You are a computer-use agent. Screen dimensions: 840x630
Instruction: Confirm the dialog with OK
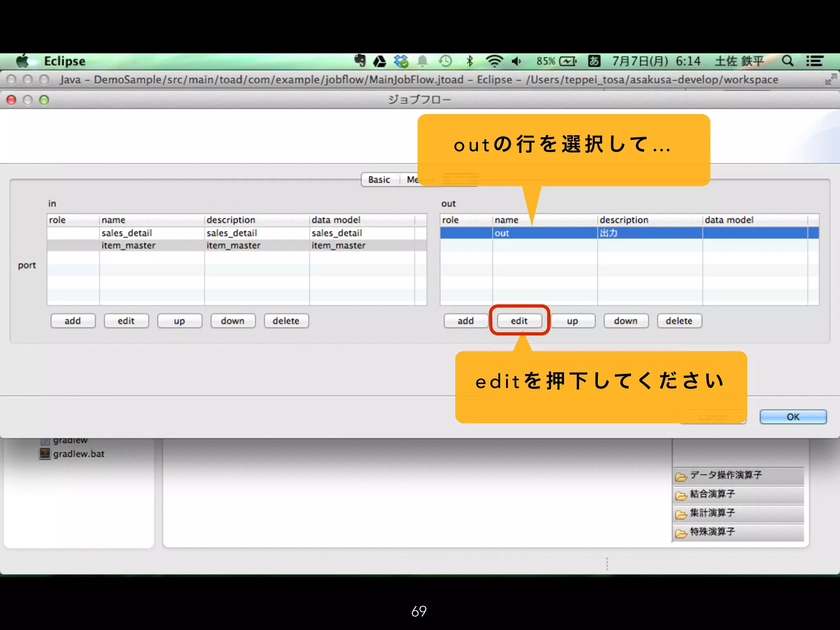click(x=793, y=417)
